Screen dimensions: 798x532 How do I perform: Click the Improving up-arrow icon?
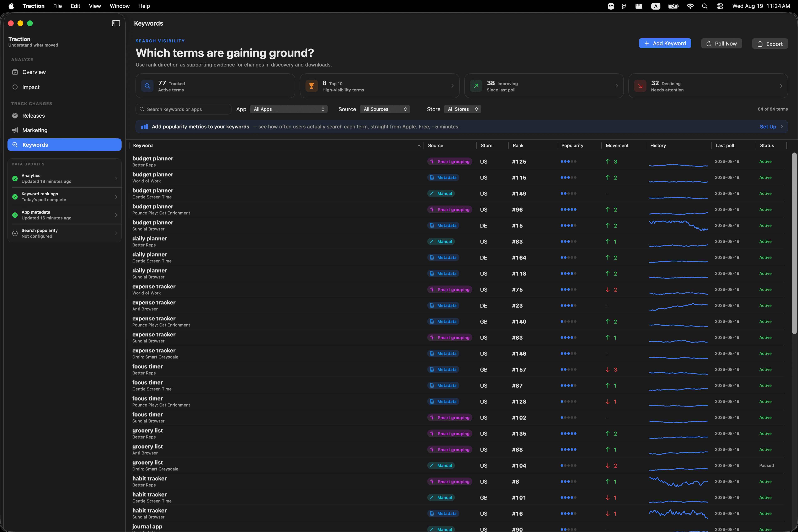476,86
